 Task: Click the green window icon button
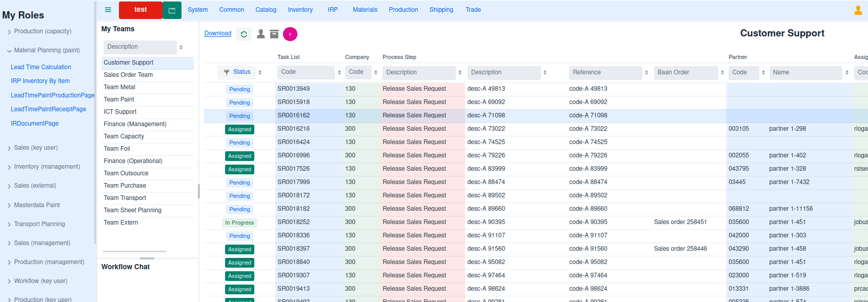172,10
